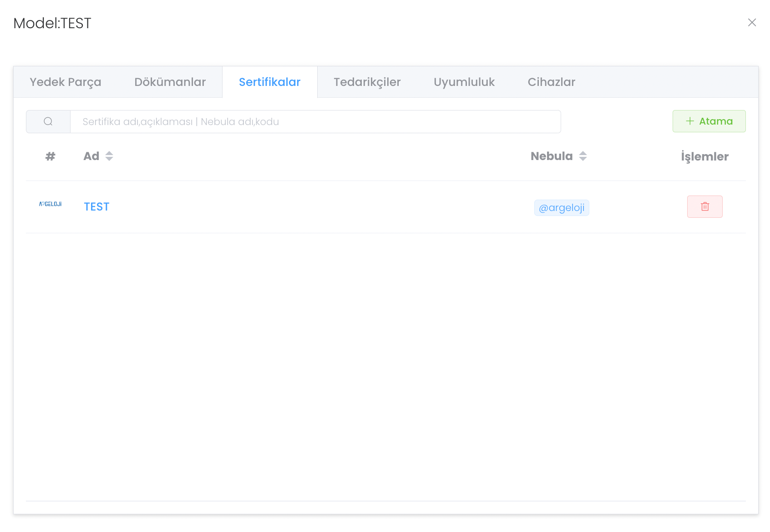This screenshot has height=532, width=770.
Task: Click the @argeloji nebula tag
Action: pyautogui.click(x=562, y=208)
